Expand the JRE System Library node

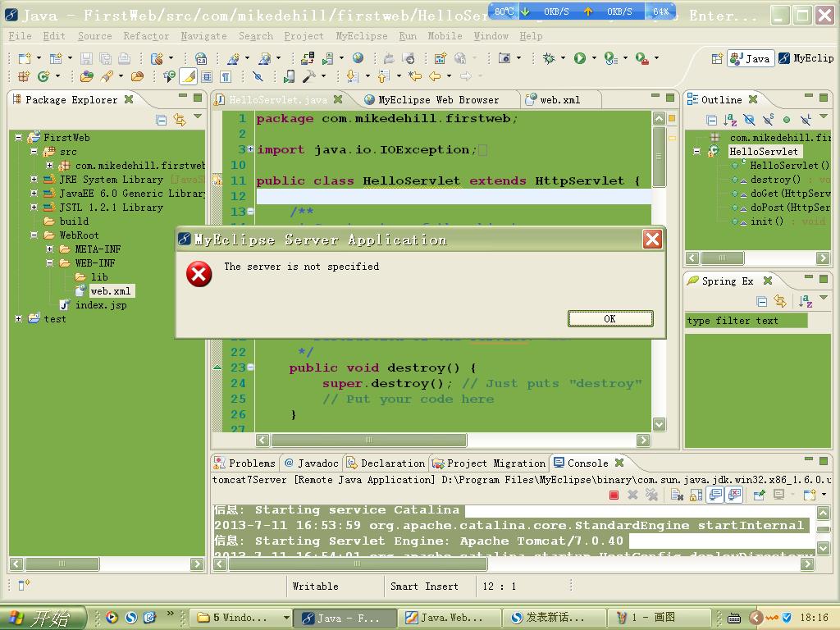(x=34, y=180)
